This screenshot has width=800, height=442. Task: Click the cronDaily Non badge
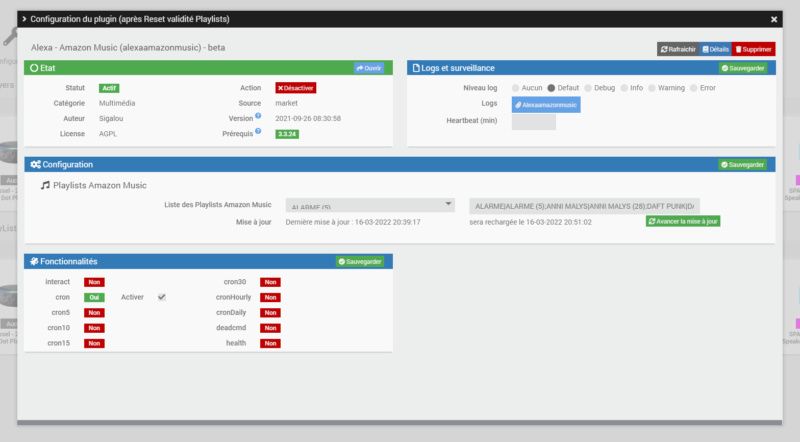click(x=270, y=312)
